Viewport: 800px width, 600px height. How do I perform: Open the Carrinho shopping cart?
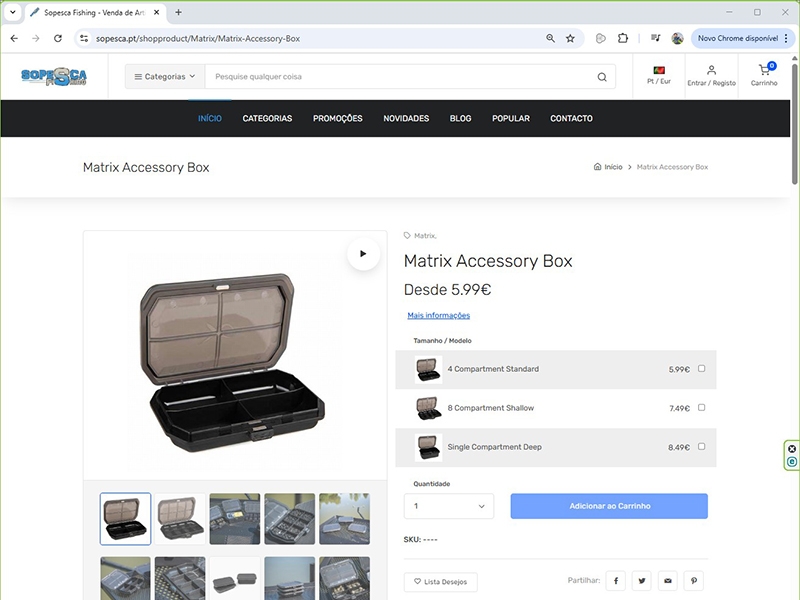coord(764,76)
